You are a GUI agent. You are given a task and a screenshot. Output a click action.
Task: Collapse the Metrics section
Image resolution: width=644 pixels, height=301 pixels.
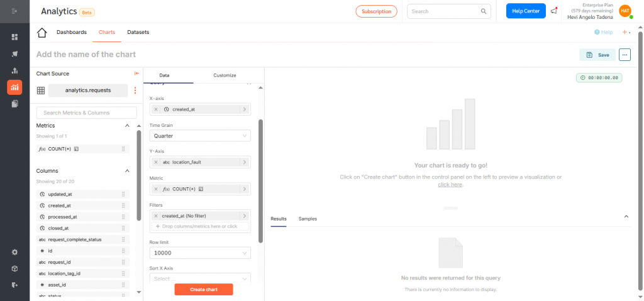coord(127,126)
